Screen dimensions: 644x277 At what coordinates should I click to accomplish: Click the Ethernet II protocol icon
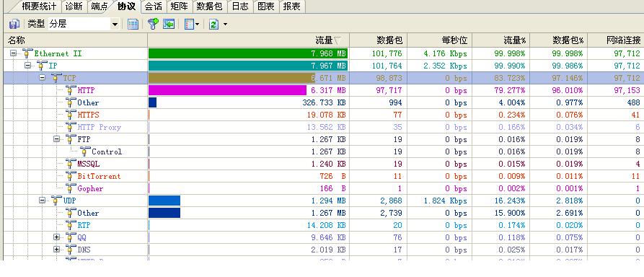pos(28,53)
